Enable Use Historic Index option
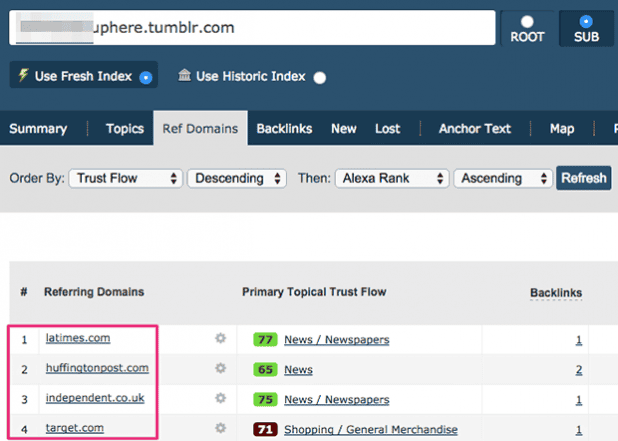This screenshot has height=441, width=618. 251,76
